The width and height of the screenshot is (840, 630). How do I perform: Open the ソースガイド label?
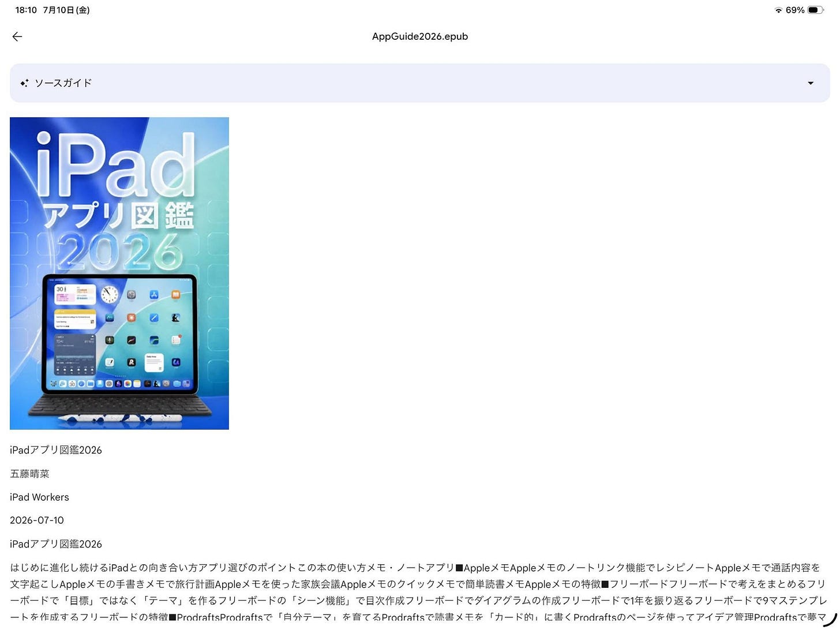63,83
